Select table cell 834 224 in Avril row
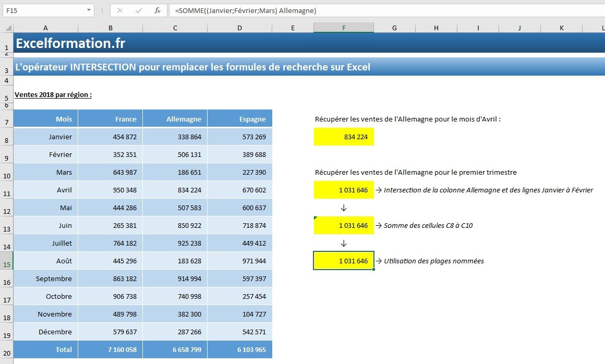Viewport: 605px width, 364px height. (175, 190)
